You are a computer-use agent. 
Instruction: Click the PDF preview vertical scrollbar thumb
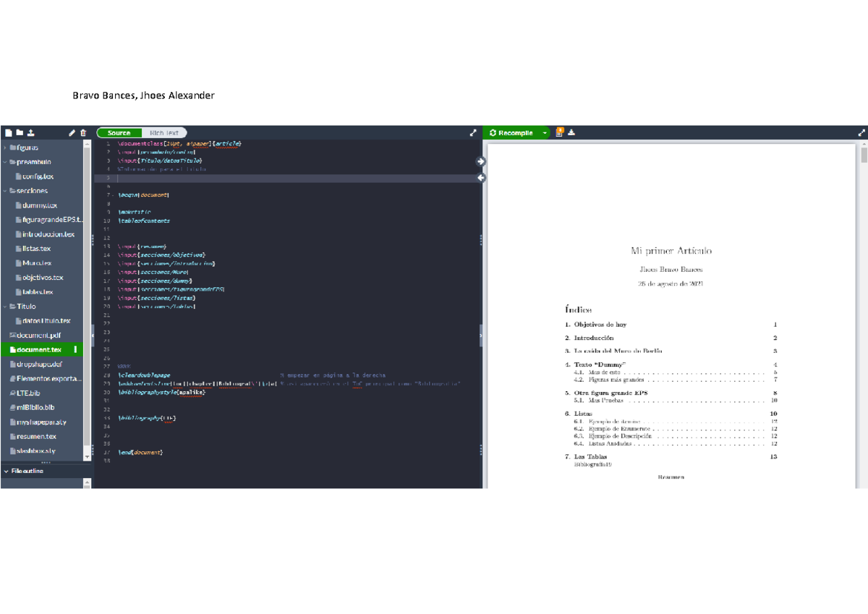(x=863, y=155)
